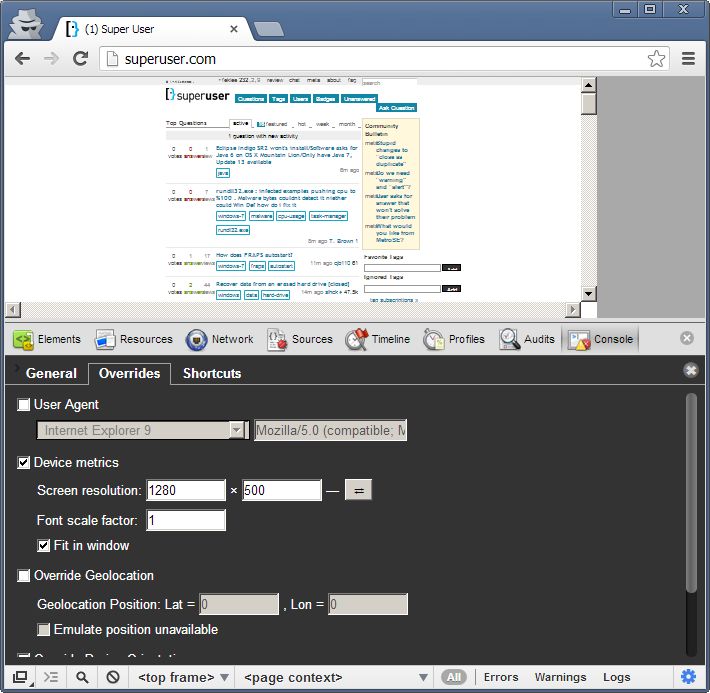The height and width of the screenshot is (693, 710).
Task: Click the page's search box
Action: coord(389,83)
